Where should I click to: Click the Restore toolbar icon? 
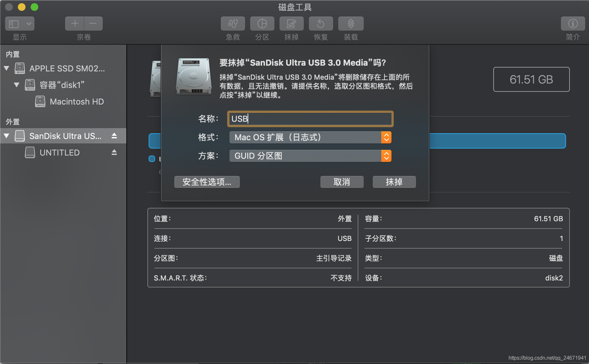pos(321,24)
